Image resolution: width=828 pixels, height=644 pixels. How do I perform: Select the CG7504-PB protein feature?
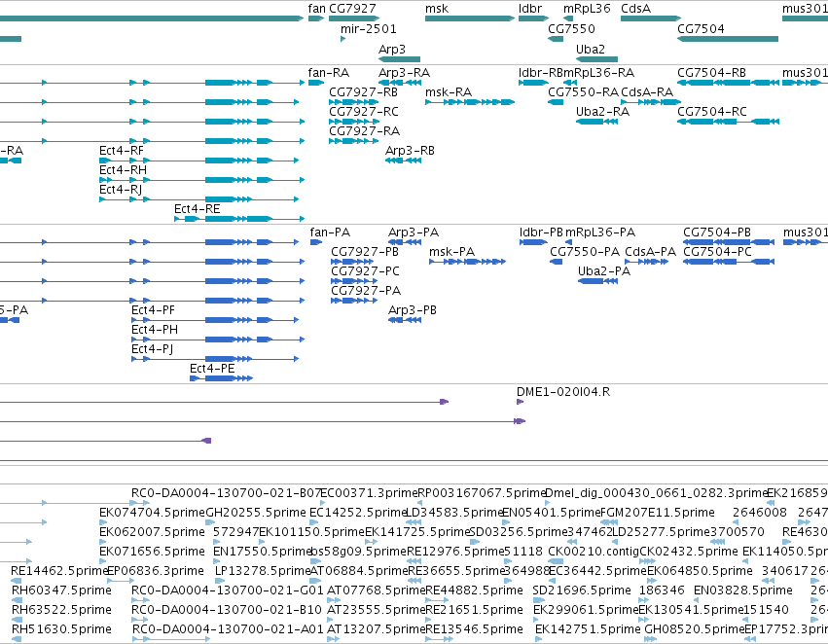[729, 242]
